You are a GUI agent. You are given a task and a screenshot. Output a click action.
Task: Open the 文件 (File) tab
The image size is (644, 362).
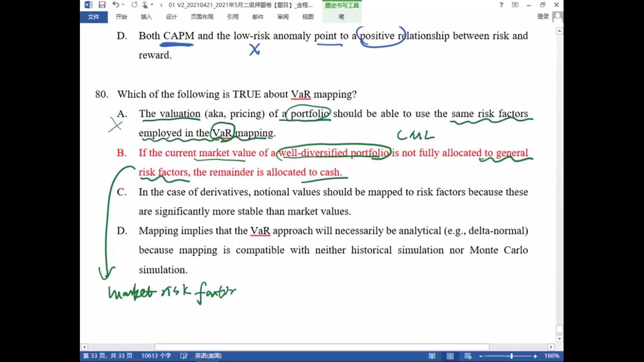pos(93,17)
